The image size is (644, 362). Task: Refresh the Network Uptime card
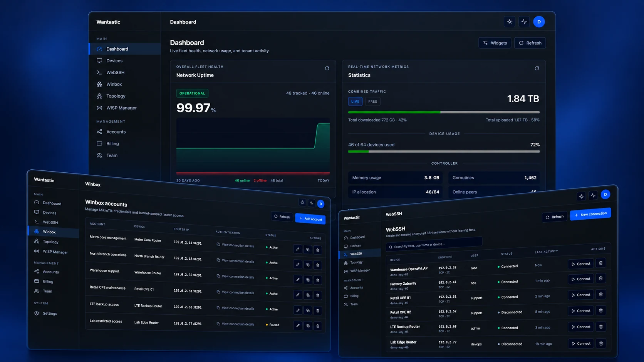click(327, 68)
